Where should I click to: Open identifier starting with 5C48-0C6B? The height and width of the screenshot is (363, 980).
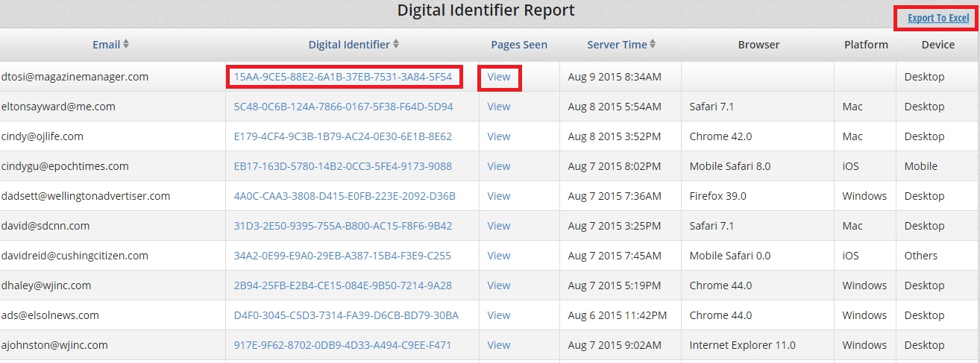[343, 107]
